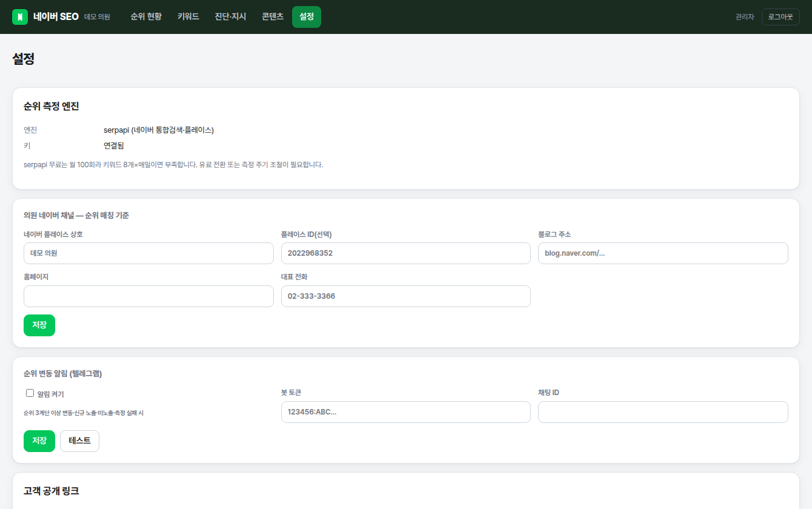Go to the 진단·지시 tab

[230, 17]
